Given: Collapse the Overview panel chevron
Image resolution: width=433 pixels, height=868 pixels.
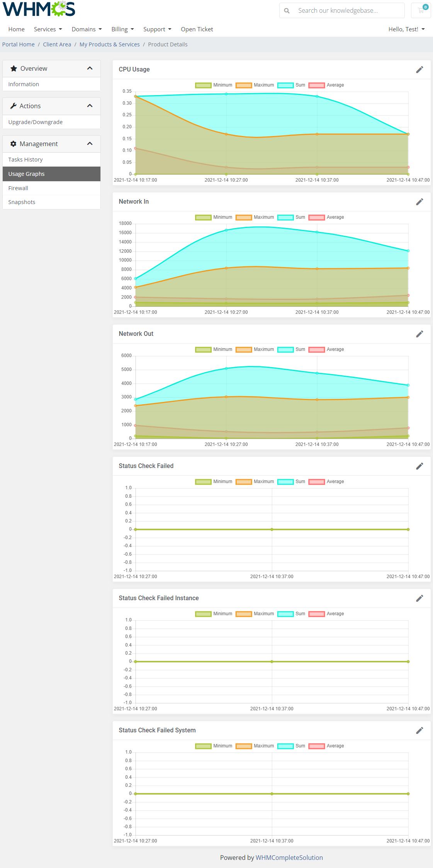Looking at the screenshot, I should point(90,68).
